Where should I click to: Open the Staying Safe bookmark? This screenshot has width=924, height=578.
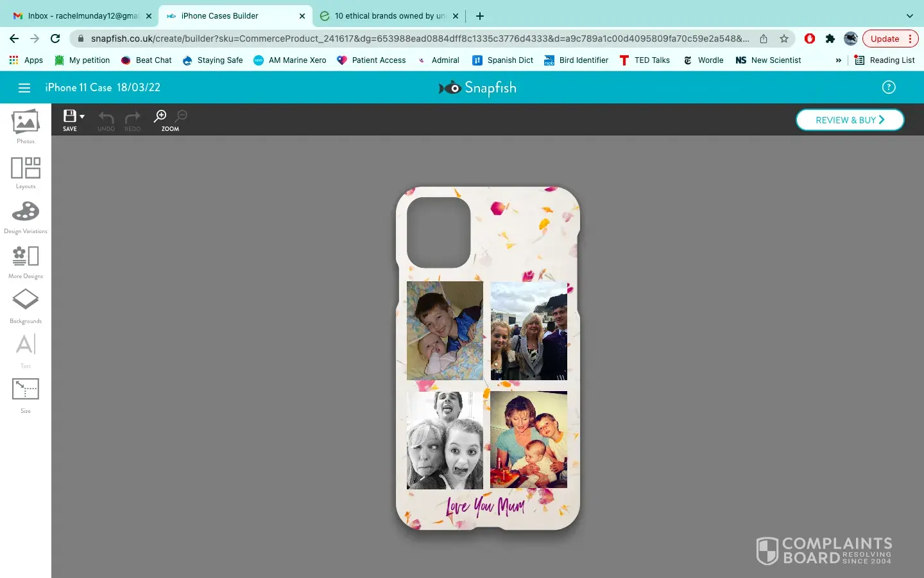click(212, 60)
